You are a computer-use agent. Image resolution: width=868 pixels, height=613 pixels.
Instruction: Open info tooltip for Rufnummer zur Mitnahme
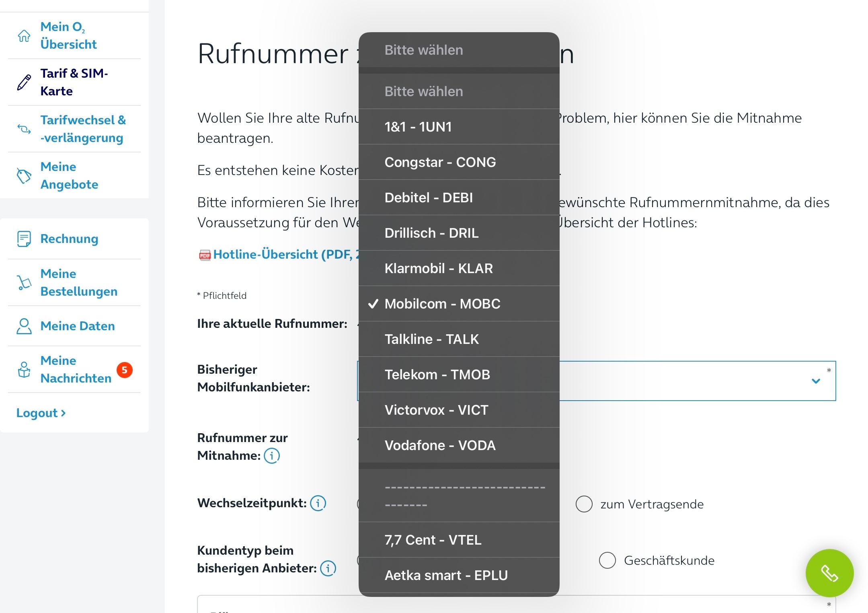point(272,456)
